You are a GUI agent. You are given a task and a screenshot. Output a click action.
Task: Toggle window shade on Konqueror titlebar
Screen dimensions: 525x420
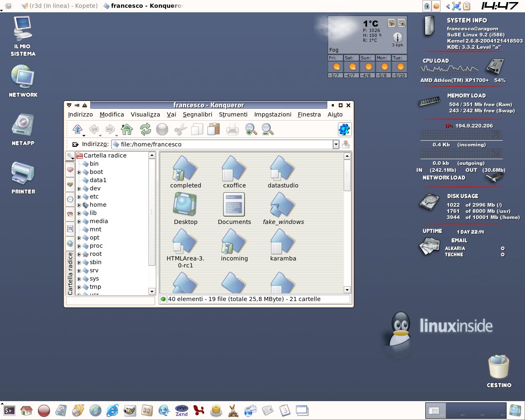pos(84,105)
